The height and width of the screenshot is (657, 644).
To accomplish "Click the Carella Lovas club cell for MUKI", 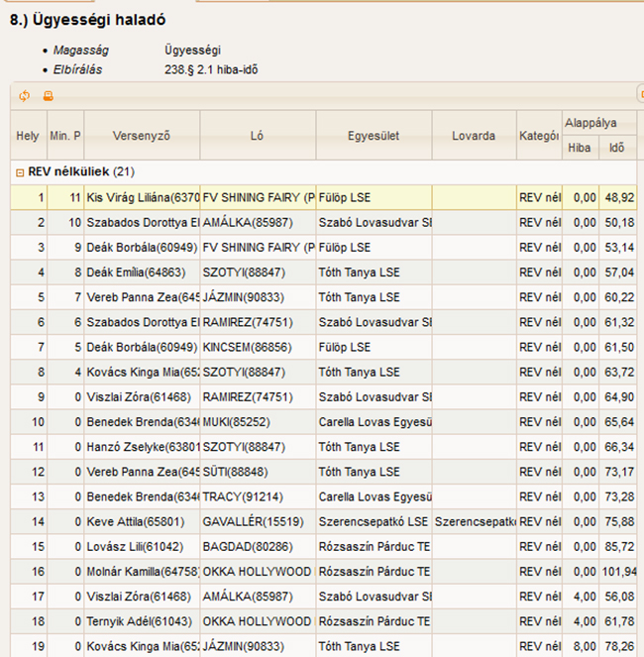I will coord(374,422).
